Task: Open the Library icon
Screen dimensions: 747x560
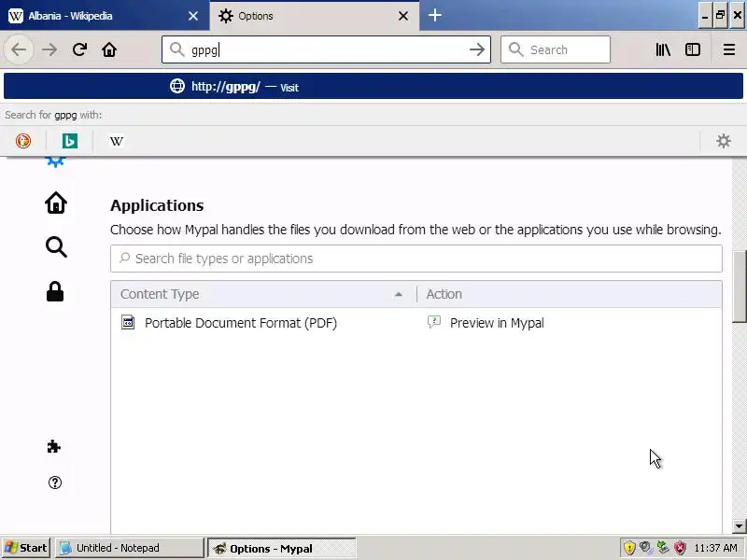Action: point(663,49)
